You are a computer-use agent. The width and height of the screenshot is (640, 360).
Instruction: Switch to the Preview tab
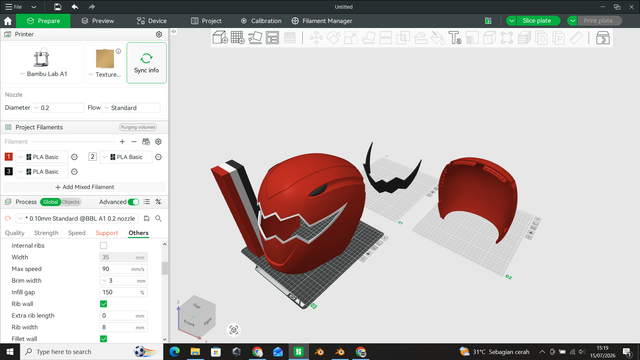coord(98,21)
